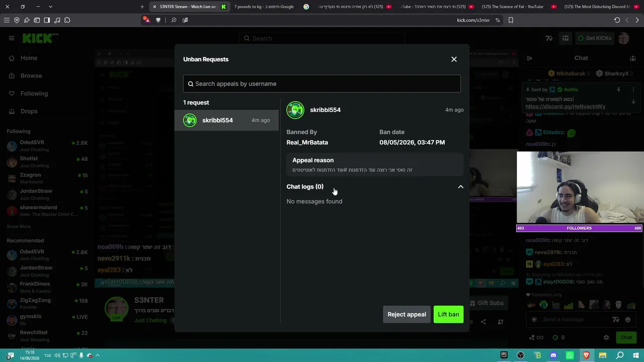The height and width of the screenshot is (362, 644).
Task: Open Windows search from the taskbar
Action: pyautogui.click(x=620, y=355)
